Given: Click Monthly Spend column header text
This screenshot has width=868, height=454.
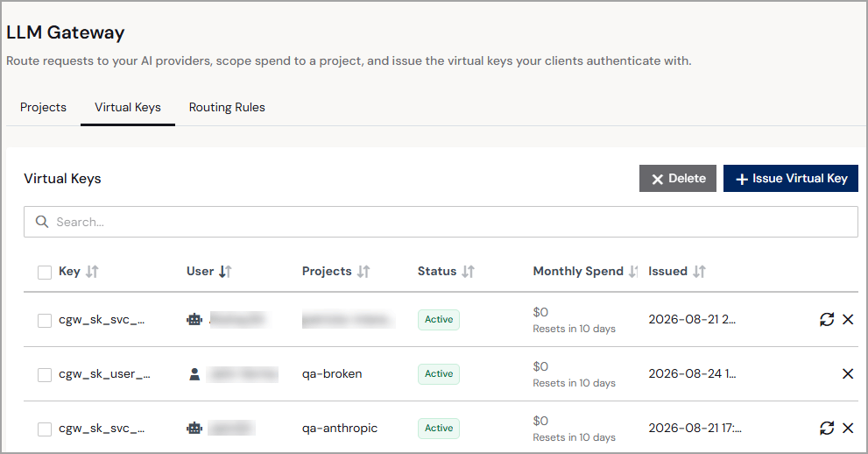Looking at the screenshot, I should [x=578, y=272].
